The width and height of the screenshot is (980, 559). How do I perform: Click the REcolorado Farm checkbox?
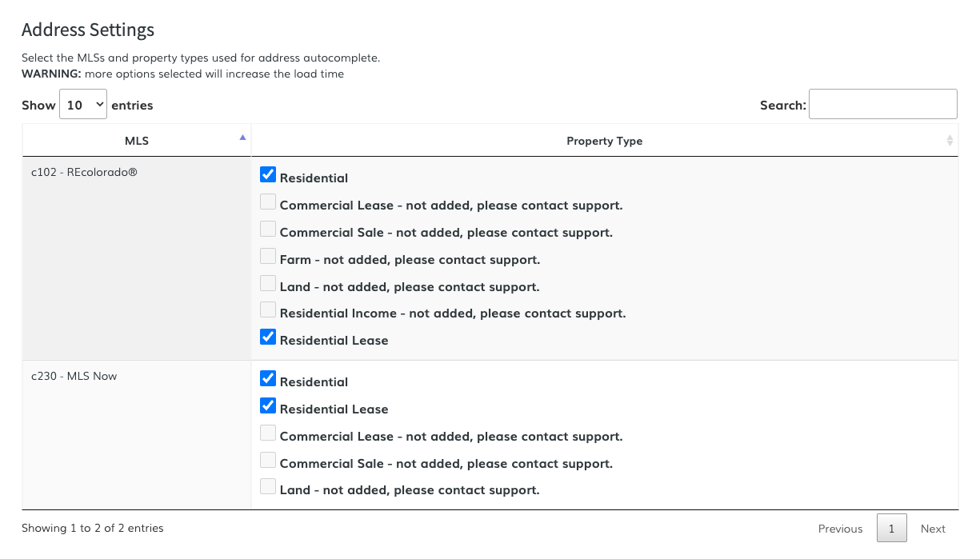pyautogui.click(x=268, y=257)
